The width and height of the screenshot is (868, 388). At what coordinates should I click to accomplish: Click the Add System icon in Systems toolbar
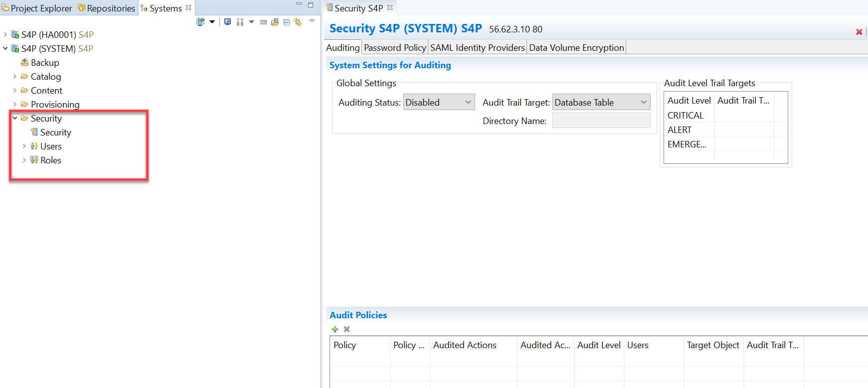200,22
